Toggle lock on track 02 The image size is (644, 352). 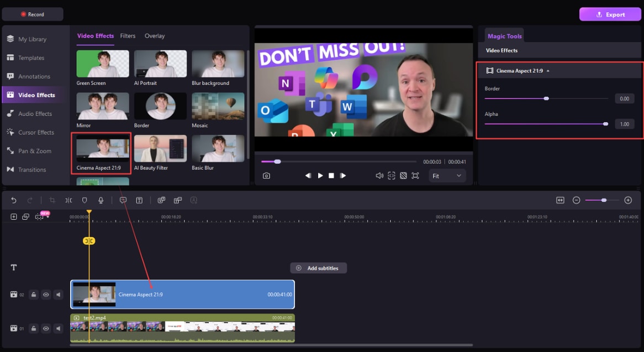click(x=34, y=295)
